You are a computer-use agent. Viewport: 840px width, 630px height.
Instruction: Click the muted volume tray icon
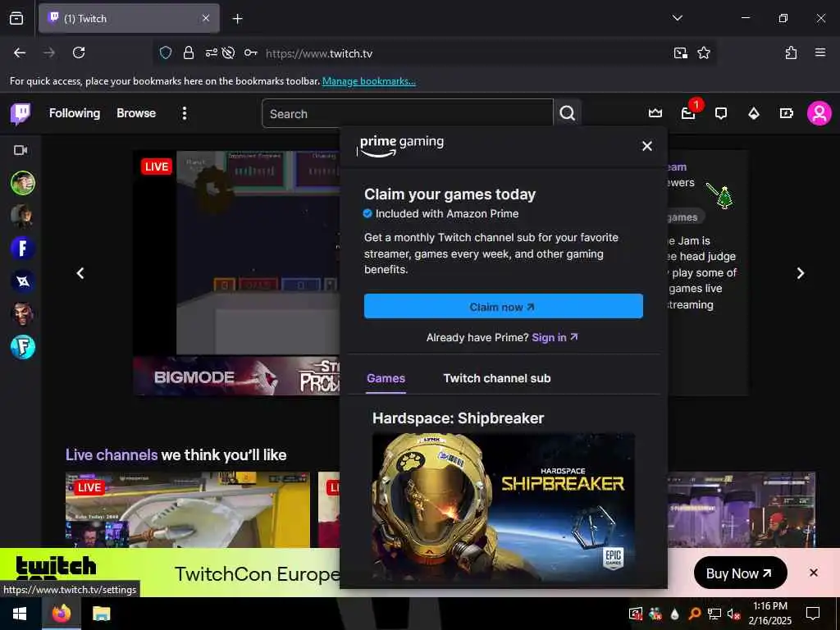[x=733, y=614]
